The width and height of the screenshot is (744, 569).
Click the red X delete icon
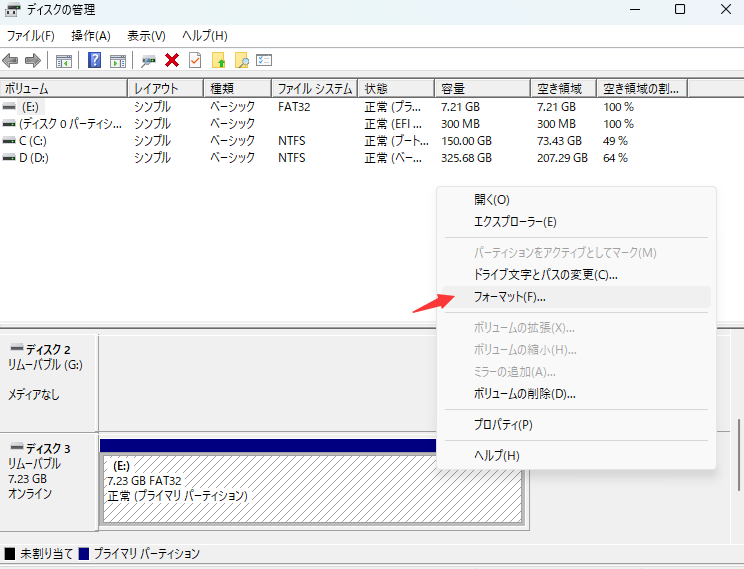point(172,61)
